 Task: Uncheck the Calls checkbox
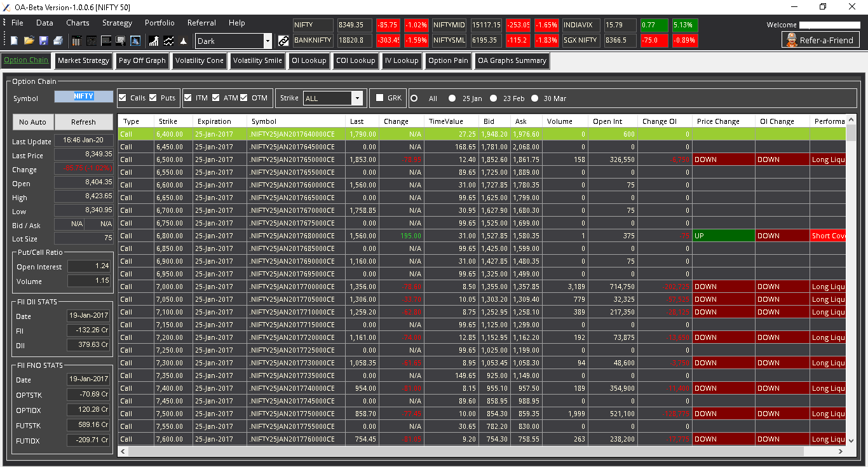tap(123, 98)
